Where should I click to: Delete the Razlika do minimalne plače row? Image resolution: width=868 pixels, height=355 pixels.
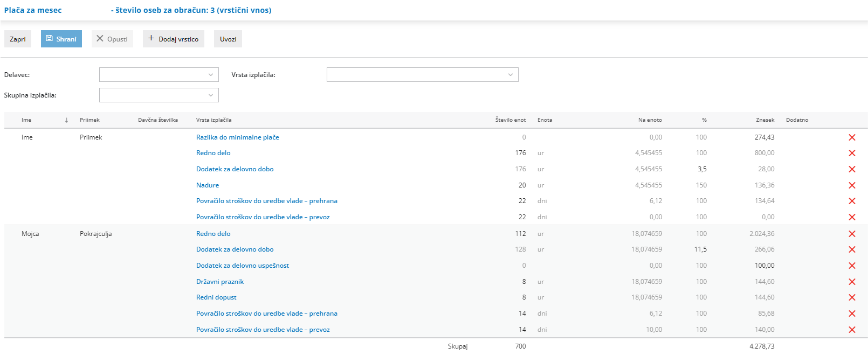852,137
